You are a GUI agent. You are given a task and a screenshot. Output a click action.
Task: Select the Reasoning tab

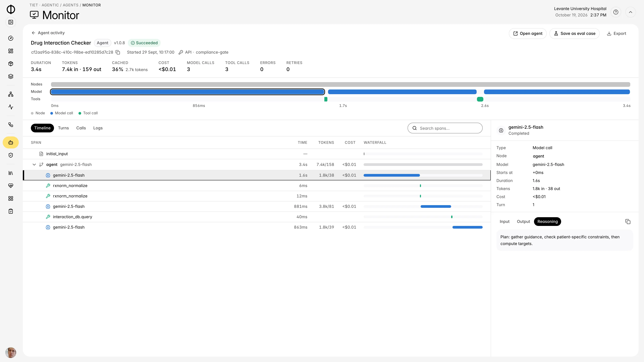[x=548, y=222]
